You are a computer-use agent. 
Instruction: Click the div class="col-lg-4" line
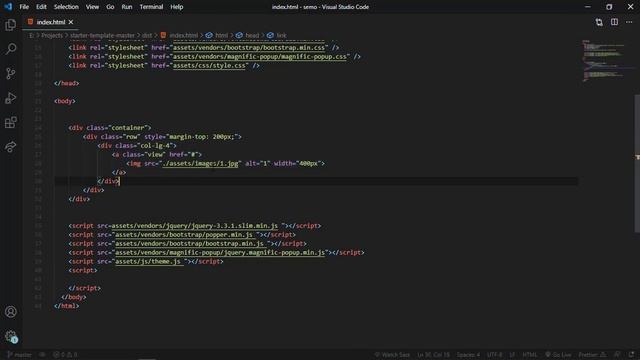[137, 145]
